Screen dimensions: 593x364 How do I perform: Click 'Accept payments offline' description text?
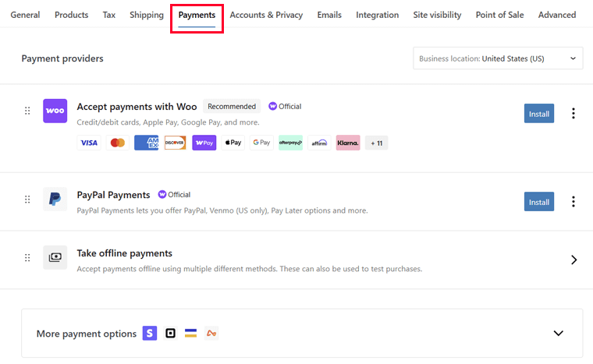[x=250, y=269]
